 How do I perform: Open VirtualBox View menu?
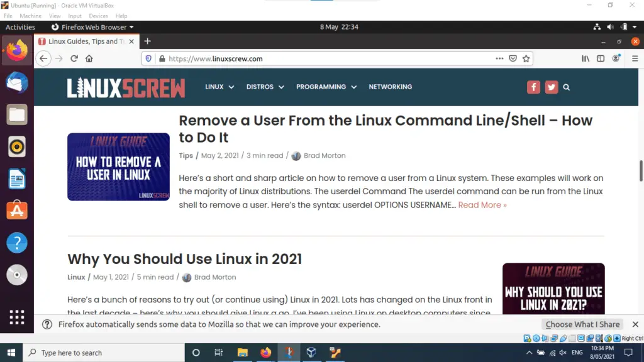point(55,16)
